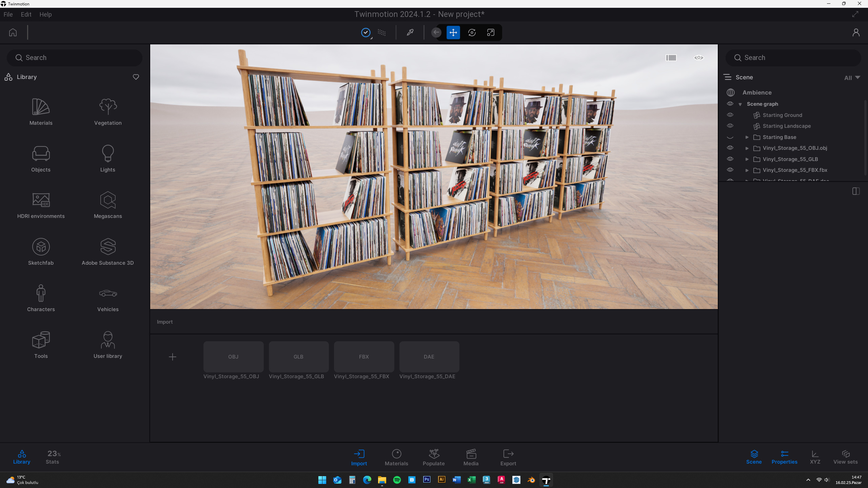Click the back arrow in toolbar
The width and height of the screenshot is (868, 488).
[x=436, y=33]
